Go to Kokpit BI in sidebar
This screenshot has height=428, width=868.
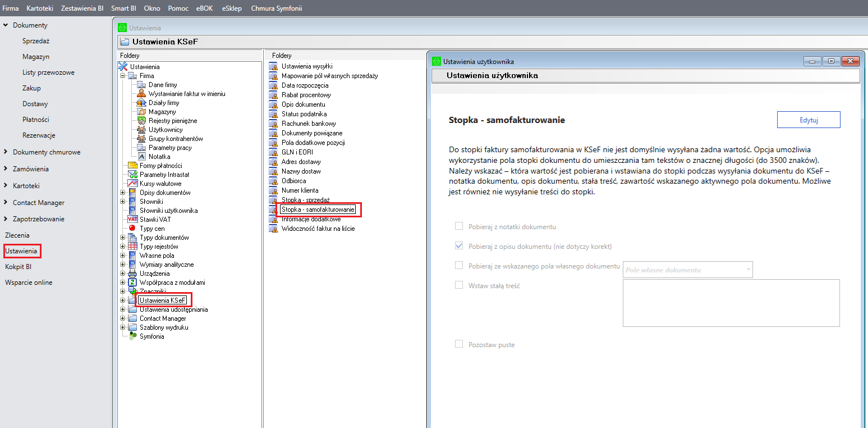[x=19, y=267]
